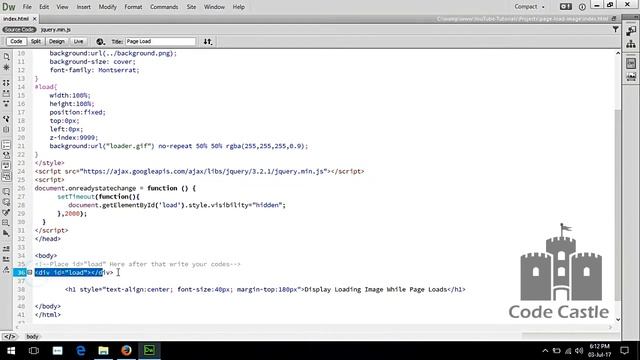Screen dimensions: 640x360
Task: Open the jquery.min.js related file
Action: click(56, 30)
